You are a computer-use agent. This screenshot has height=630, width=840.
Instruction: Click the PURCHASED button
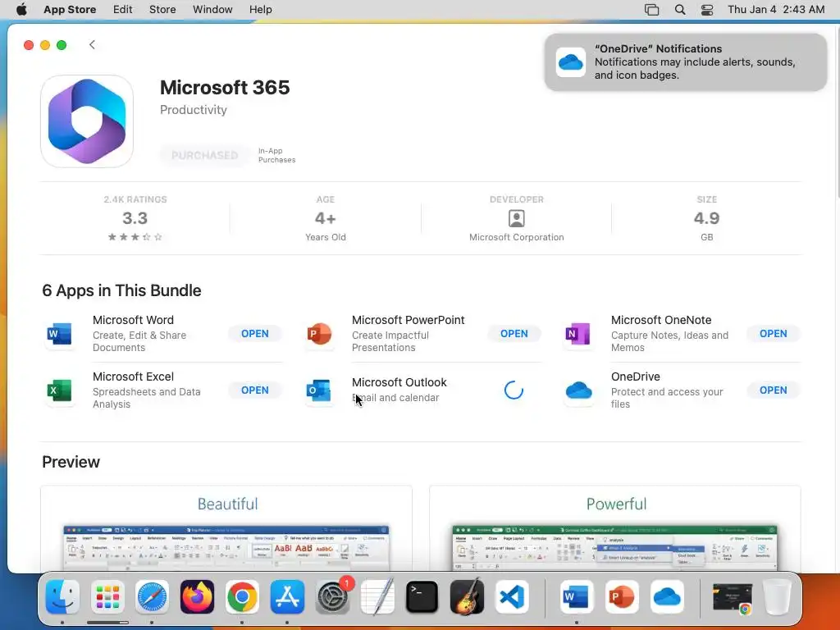coord(204,155)
